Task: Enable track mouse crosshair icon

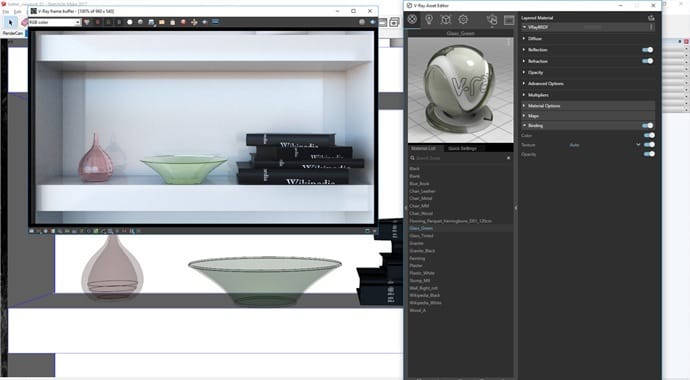Action: coord(194,22)
